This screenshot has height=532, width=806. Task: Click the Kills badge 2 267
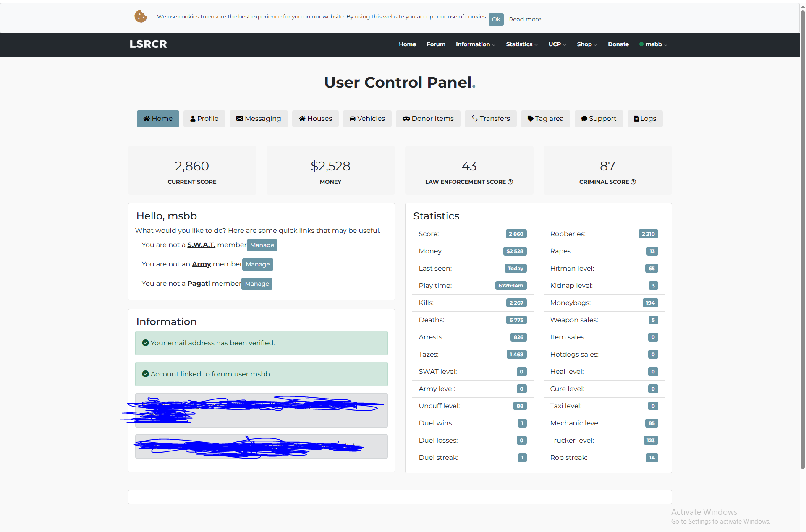(x=516, y=303)
